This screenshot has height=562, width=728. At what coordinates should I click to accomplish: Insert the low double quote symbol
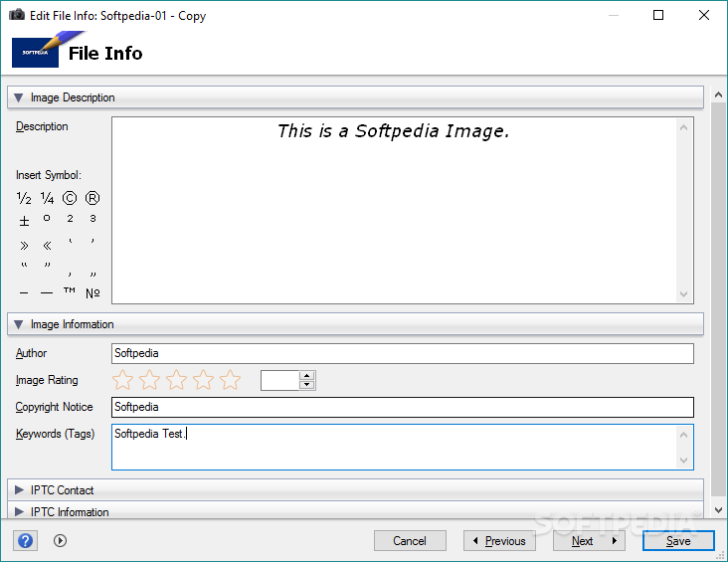pyautogui.click(x=92, y=274)
